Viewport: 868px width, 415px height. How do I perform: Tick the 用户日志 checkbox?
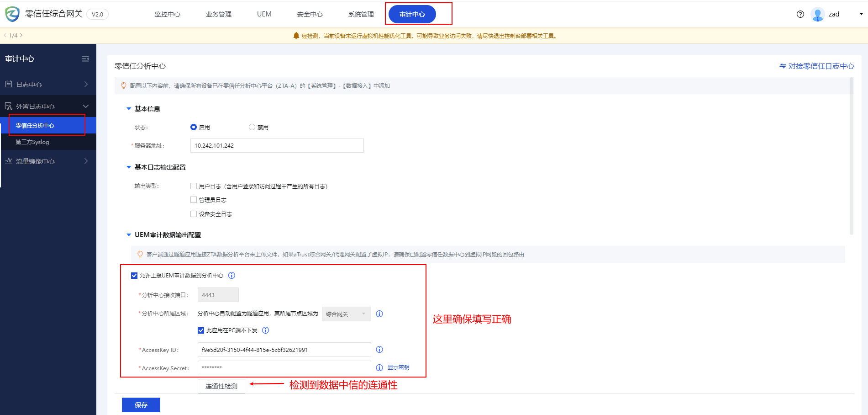coord(194,186)
